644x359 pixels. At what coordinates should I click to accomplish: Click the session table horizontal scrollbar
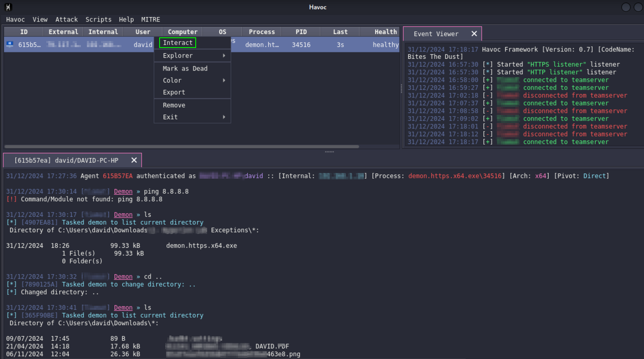(x=182, y=147)
